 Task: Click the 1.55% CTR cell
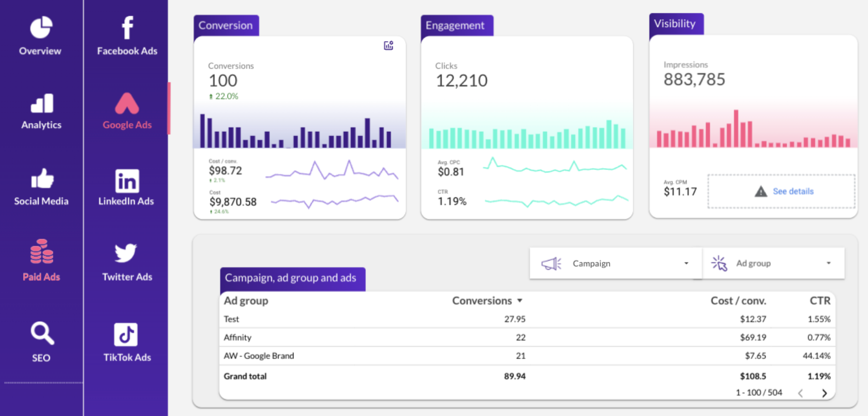pyautogui.click(x=819, y=319)
